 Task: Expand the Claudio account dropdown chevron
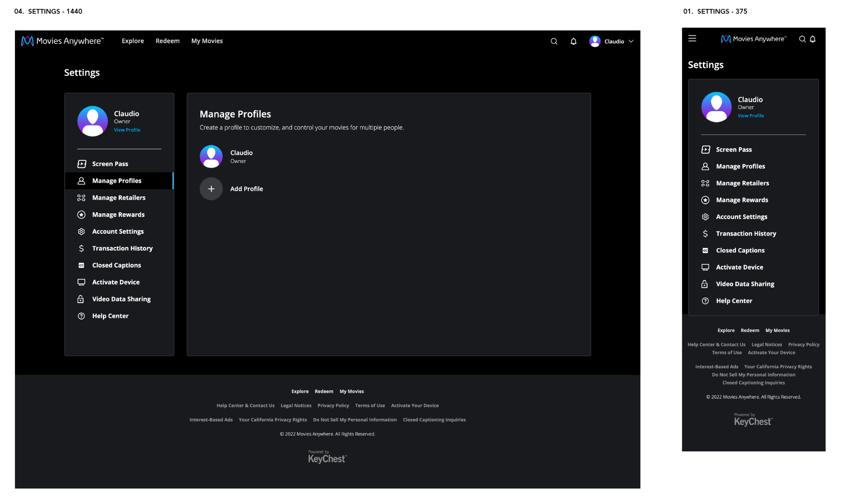[x=631, y=41]
